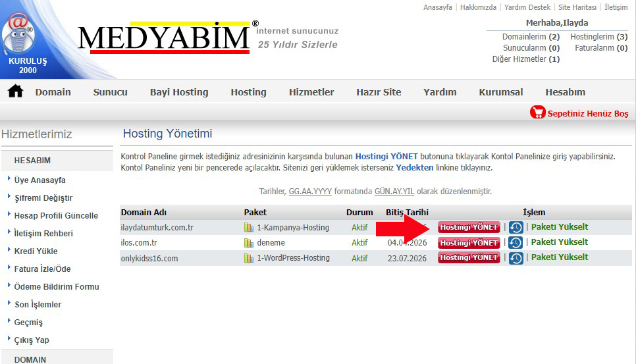The width and height of the screenshot is (636, 364).
Task: Click restore backup icon for ilos.com.tr
Action: [516, 243]
